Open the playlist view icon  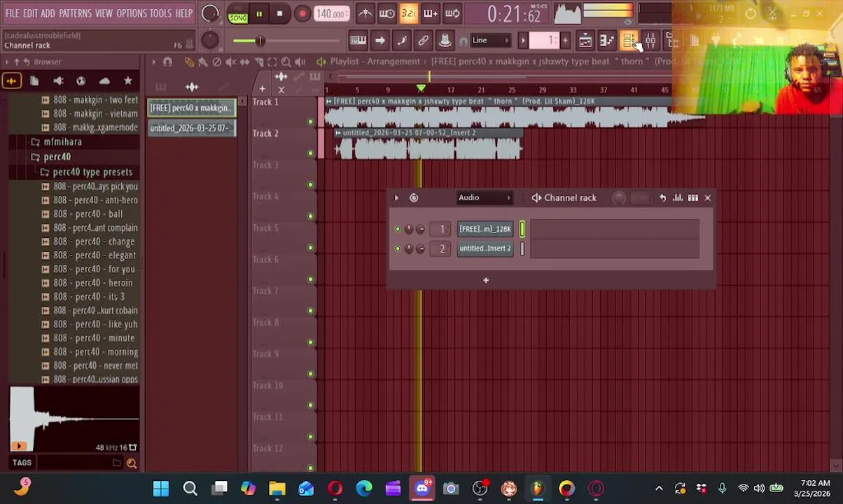click(585, 41)
